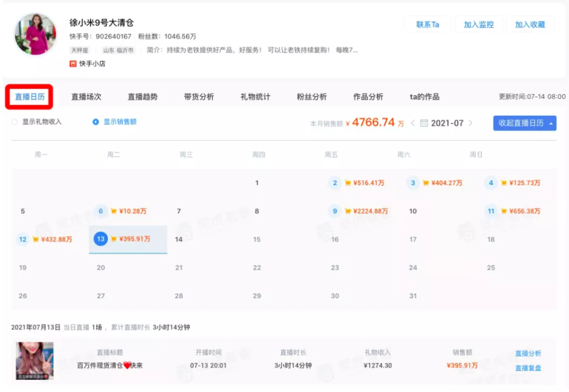Image resolution: width=569 pixels, height=392 pixels.
Task: Switch to the 粉丝分析 tab
Action: coord(312,97)
